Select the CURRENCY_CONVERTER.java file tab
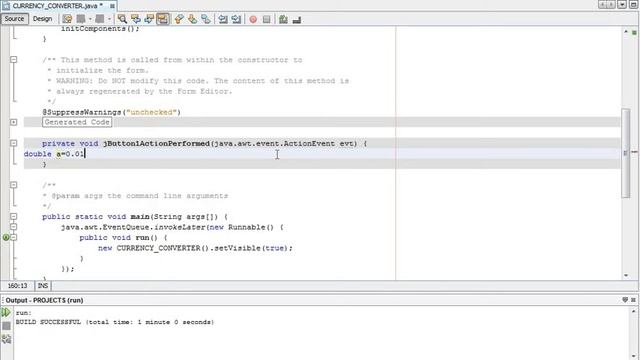 pos(58,6)
